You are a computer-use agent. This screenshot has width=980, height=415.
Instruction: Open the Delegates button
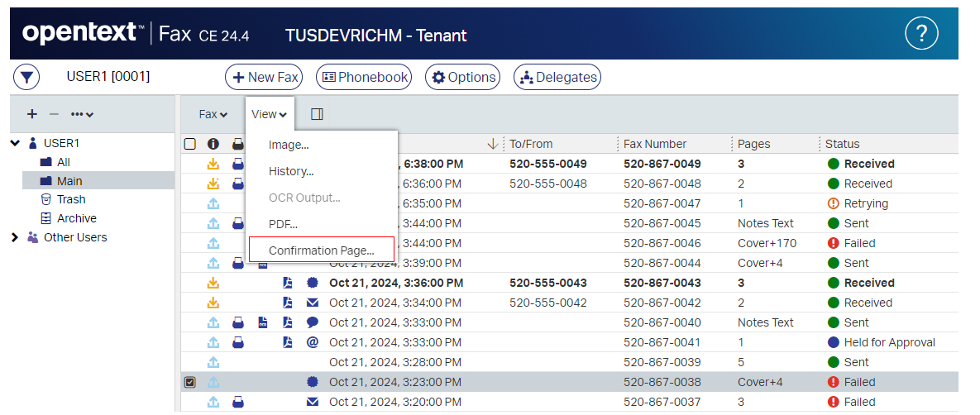coord(557,78)
